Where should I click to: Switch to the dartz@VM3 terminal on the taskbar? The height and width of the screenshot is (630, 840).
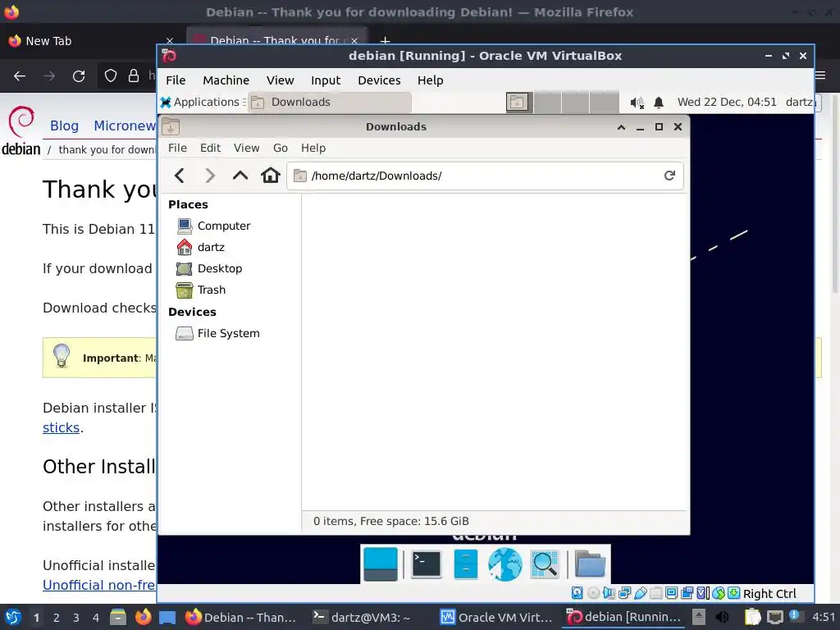pyautogui.click(x=362, y=617)
